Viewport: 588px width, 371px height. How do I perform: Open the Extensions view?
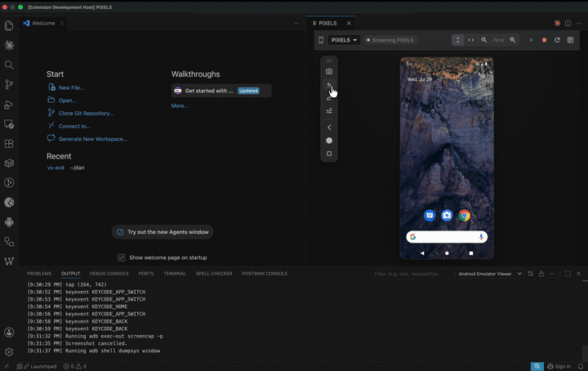(9, 144)
